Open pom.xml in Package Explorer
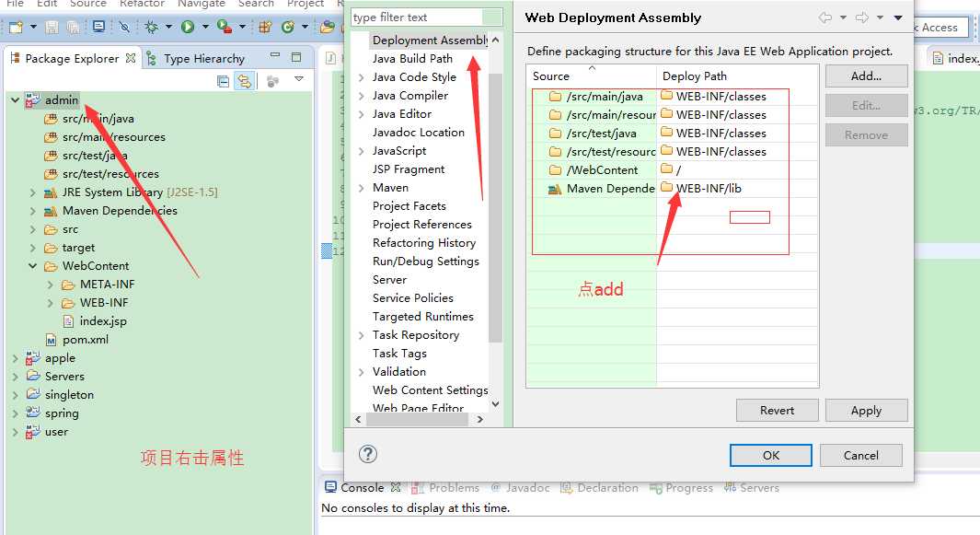The image size is (980, 535). click(85, 340)
